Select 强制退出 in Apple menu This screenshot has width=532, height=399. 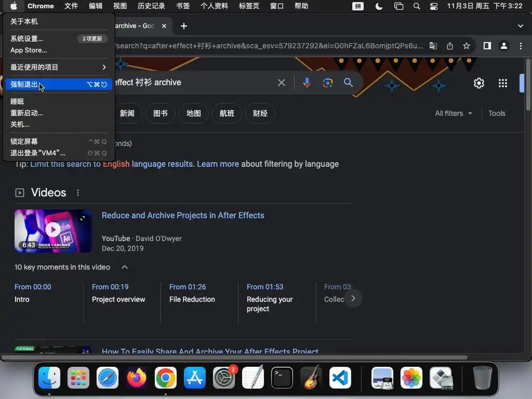(x=59, y=84)
